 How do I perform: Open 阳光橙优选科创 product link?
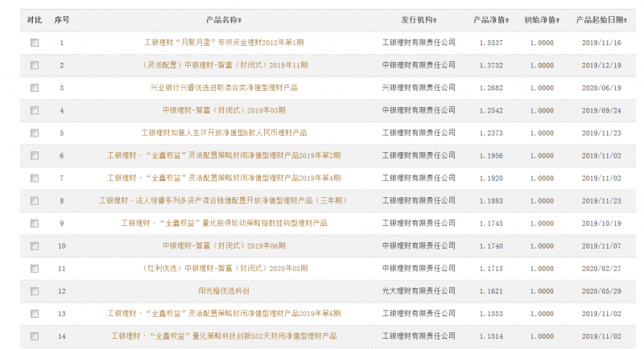tap(224, 291)
